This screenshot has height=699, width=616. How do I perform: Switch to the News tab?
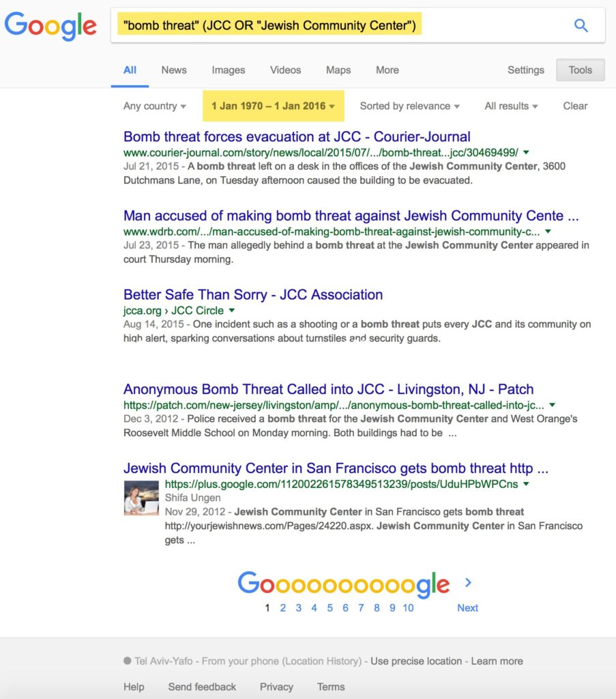174,70
